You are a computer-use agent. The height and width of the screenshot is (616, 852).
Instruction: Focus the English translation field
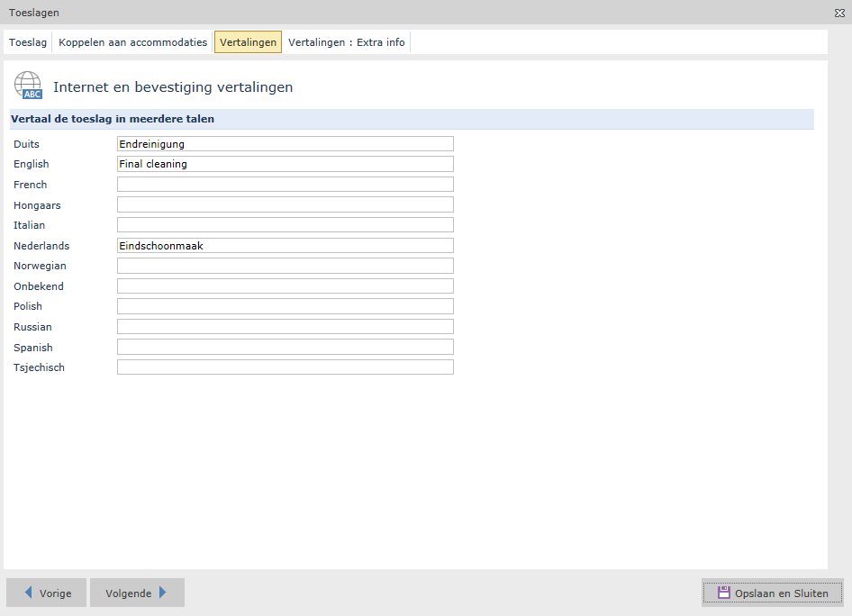point(285,164)
